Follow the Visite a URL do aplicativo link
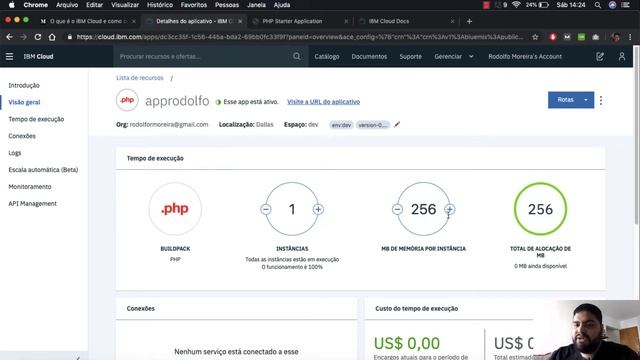The image size is (640, 360). click(323, 102)
